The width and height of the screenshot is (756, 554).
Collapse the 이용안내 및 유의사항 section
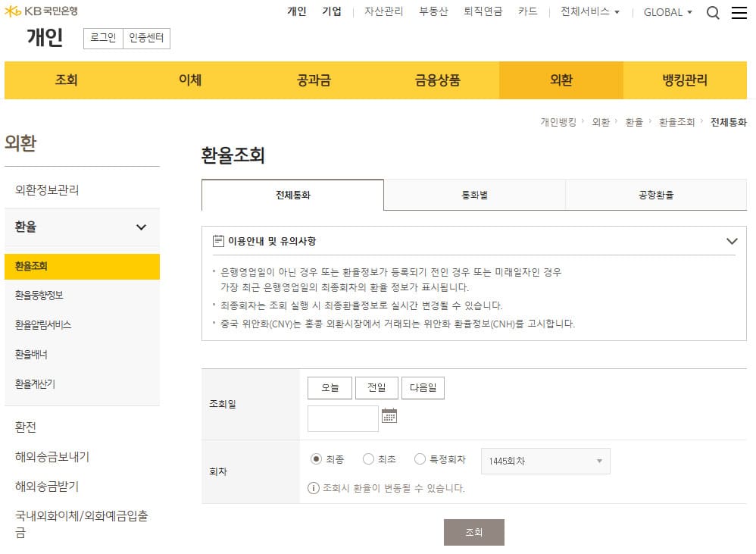(732, 240)
